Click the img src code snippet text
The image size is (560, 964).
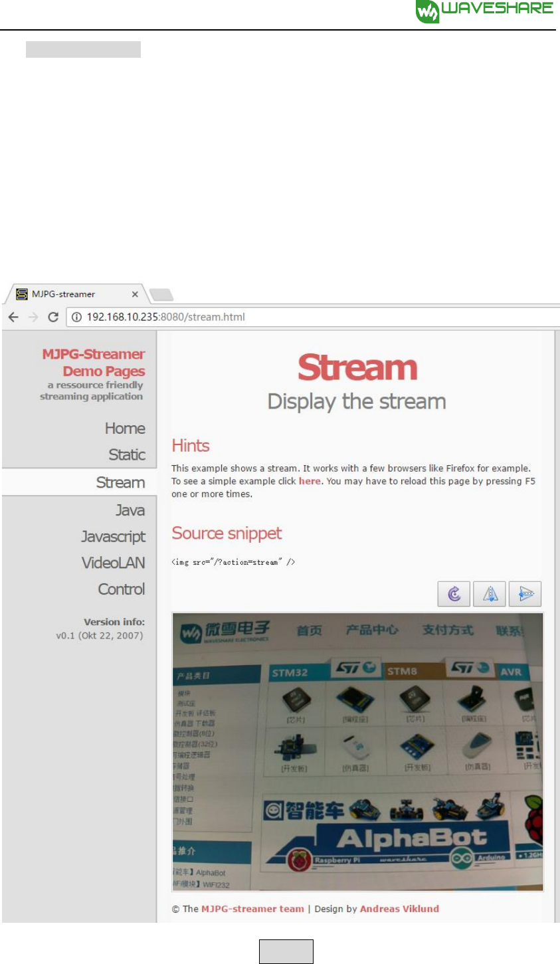[233, 562]
